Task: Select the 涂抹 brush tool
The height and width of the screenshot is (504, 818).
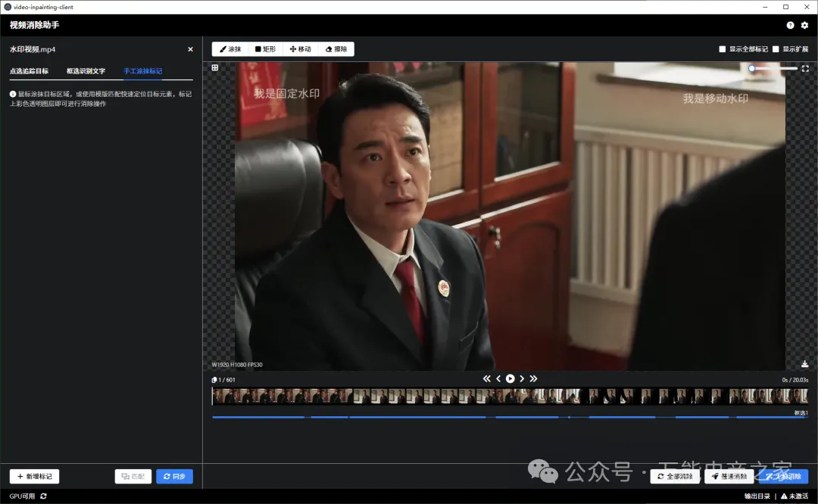Action: (230, 49)
